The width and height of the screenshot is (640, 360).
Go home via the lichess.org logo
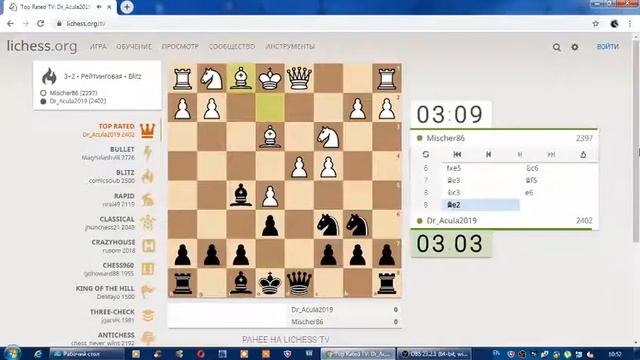coord(42,46)
